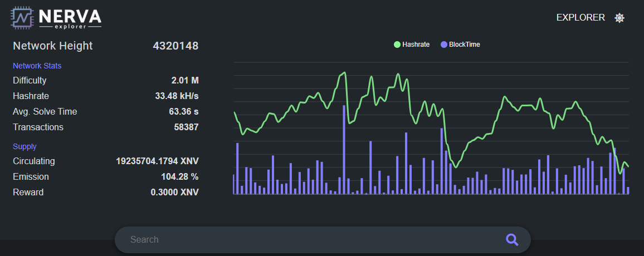Click the Reward label
The height and width of the screenshot is (256, 644).
pyautogui.click(x=28, y=192)
